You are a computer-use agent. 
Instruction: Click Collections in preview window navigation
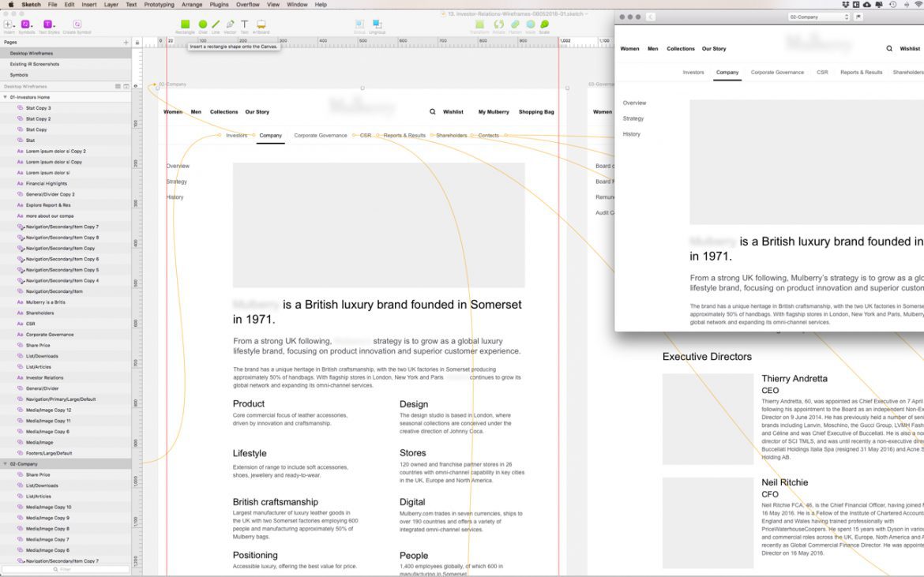681,49
